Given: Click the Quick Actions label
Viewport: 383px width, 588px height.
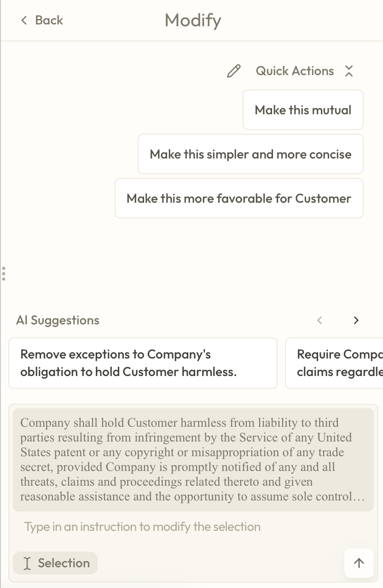Looking at the screenshot, I should pyautogui.click(x=295, y=71).
